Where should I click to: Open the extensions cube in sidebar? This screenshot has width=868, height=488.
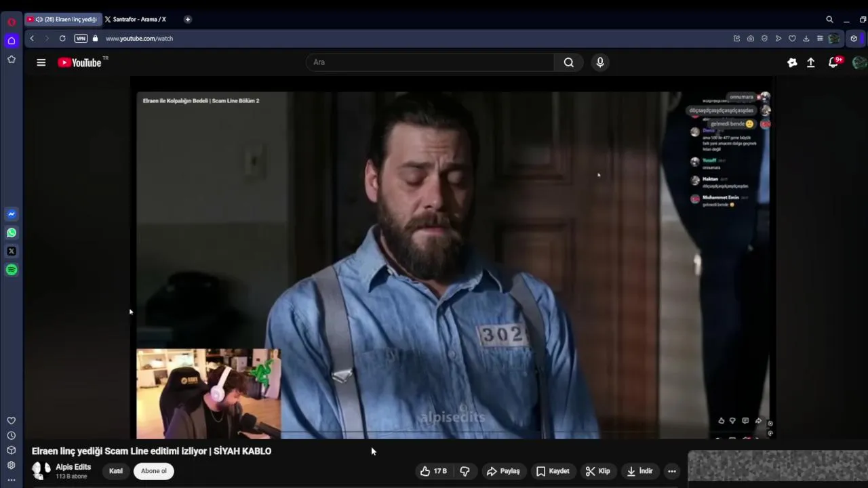point(12,450)
